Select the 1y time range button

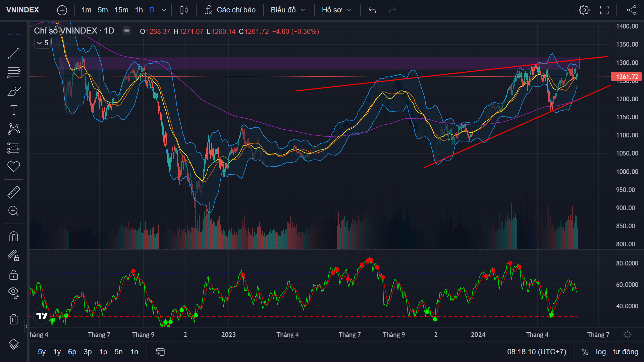point(57,352)
